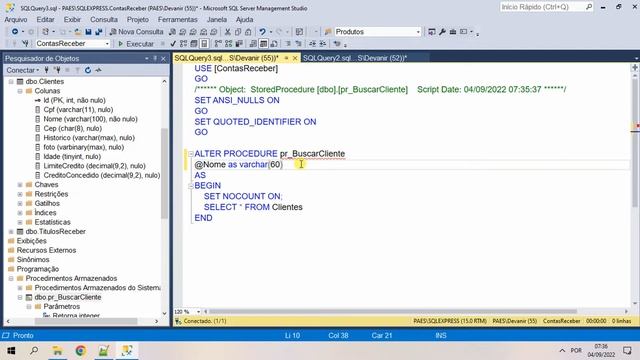This screenshot has height=360, width=640.
Task: Click the Disconnect plug icon in Object Explorer
Action: click(x=57, y=70)
